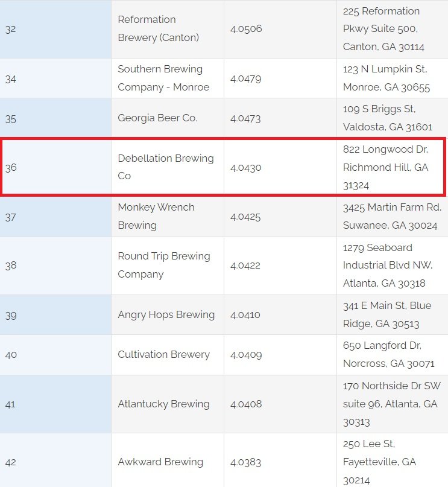The width and height of the screenshot is (448, 487).
Task: Click Monkey Wrench Brewing name
Action: click(x=156, y=216)
